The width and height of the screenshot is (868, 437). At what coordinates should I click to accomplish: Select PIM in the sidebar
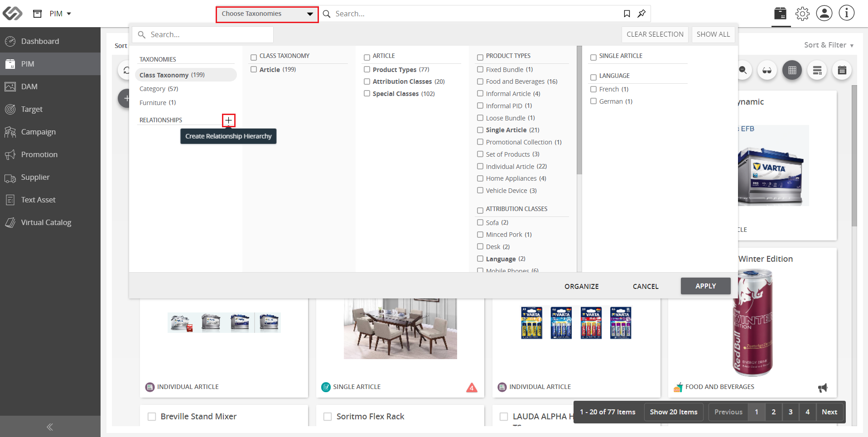50,64
